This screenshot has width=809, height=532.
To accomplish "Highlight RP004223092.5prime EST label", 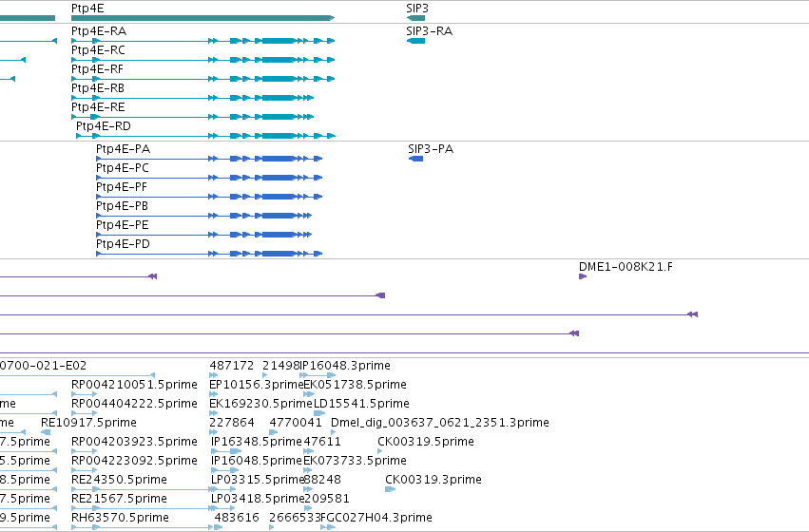I will [134, 461].
